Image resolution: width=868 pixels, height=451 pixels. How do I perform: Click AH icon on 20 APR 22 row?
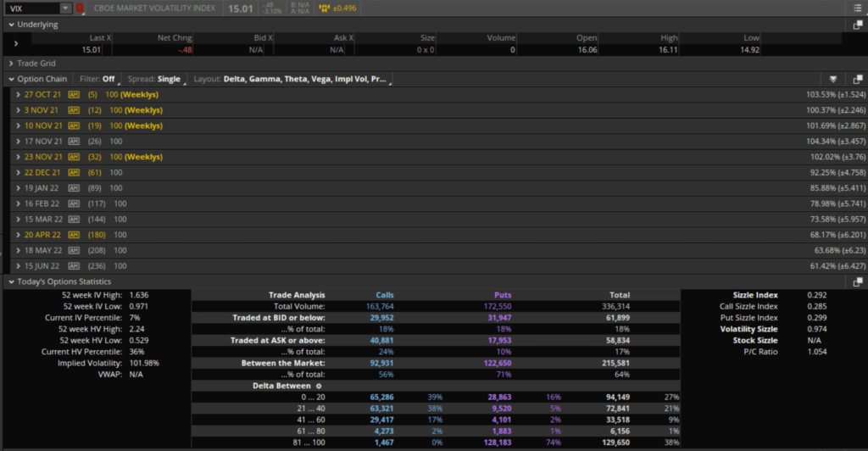pos(74,235)
